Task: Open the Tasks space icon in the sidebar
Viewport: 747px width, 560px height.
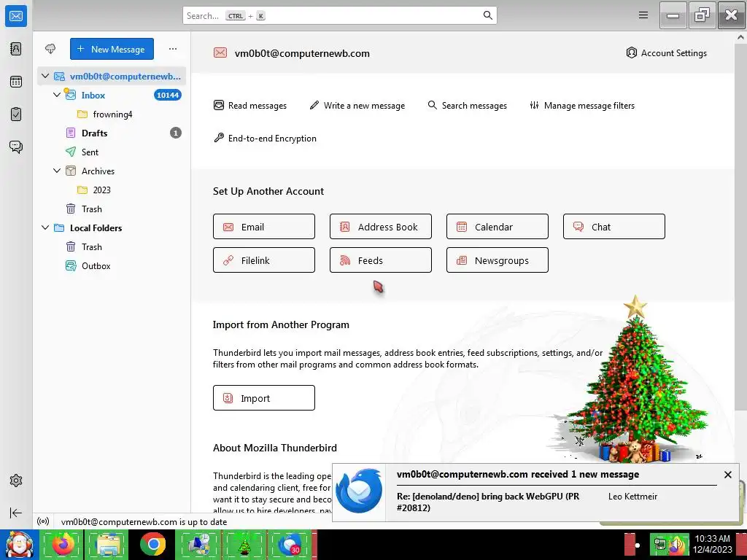Action: (16, 114)
